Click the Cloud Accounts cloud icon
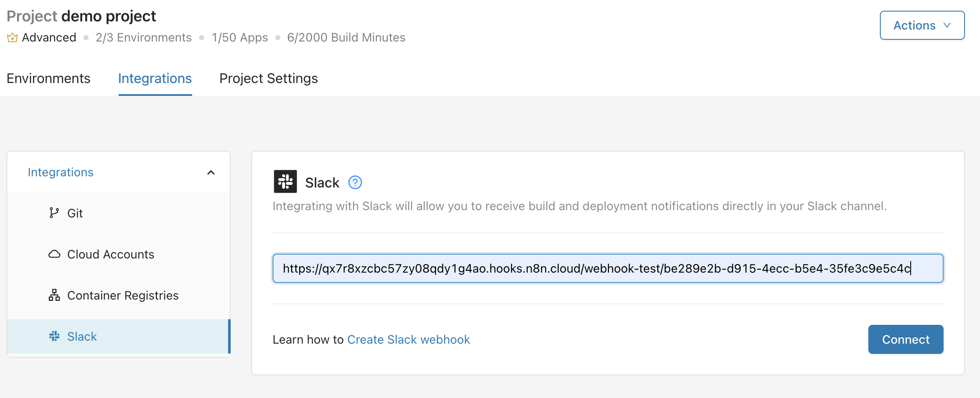Image resolution: width=980 pixels, height=398 pixels. tap(54, 254)
